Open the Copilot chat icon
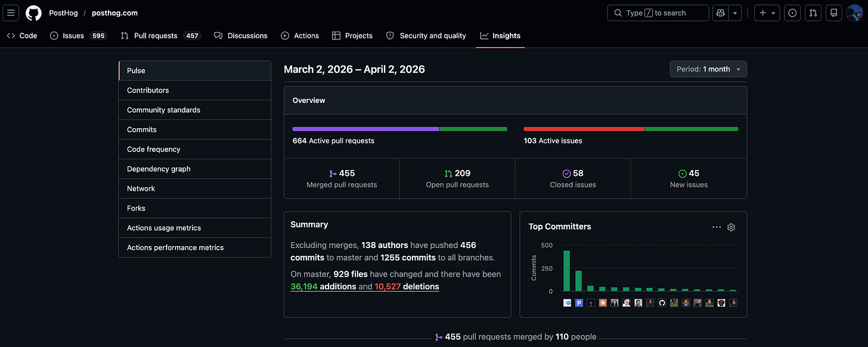868x347 pixels. tap(720, 13)
